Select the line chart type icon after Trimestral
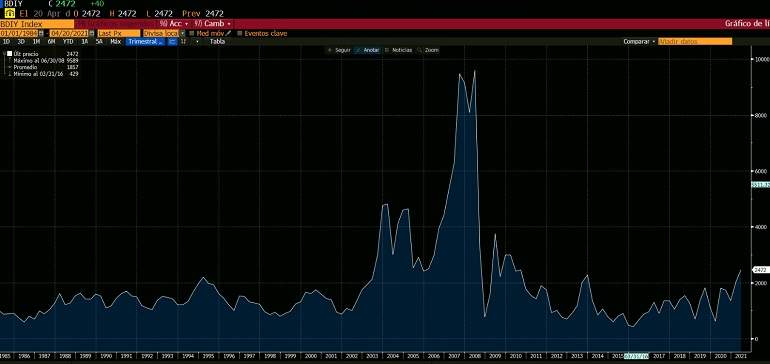The height and width of the screenshot is (364, 770). click(x=172, y=42)
